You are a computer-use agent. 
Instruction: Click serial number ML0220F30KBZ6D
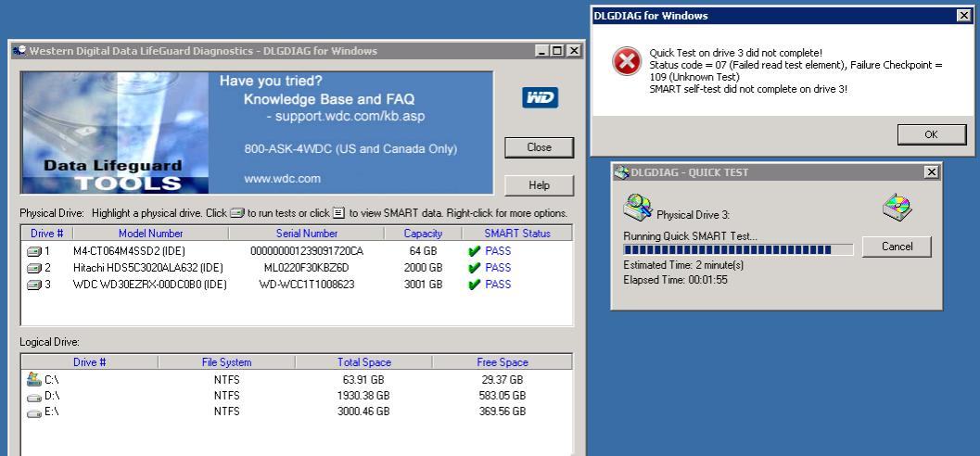click(306, 268)
